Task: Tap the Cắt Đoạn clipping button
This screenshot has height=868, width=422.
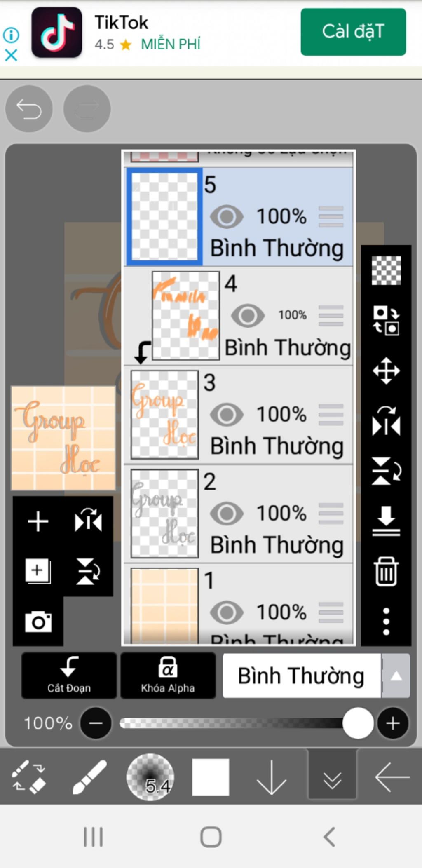Action: (69, 676)
